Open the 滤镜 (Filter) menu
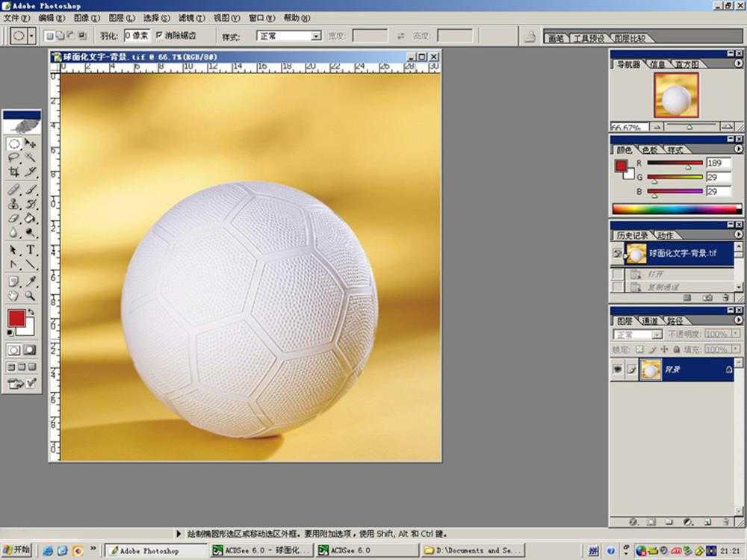 pos(191,18)
